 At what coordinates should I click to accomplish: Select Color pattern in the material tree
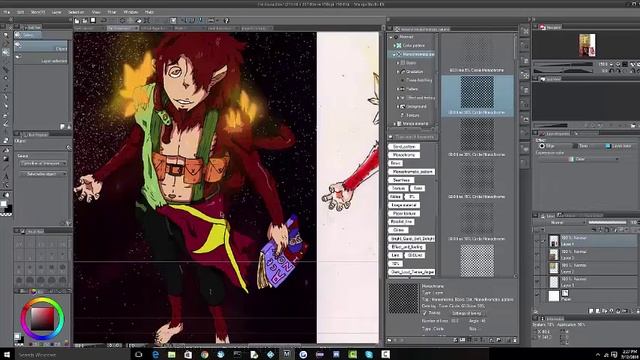pos(413,46)
